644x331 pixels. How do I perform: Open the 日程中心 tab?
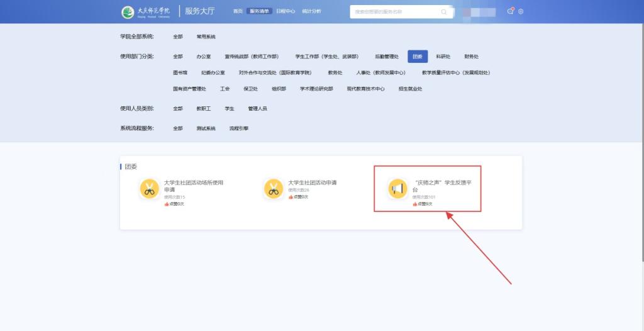point(286,11)
